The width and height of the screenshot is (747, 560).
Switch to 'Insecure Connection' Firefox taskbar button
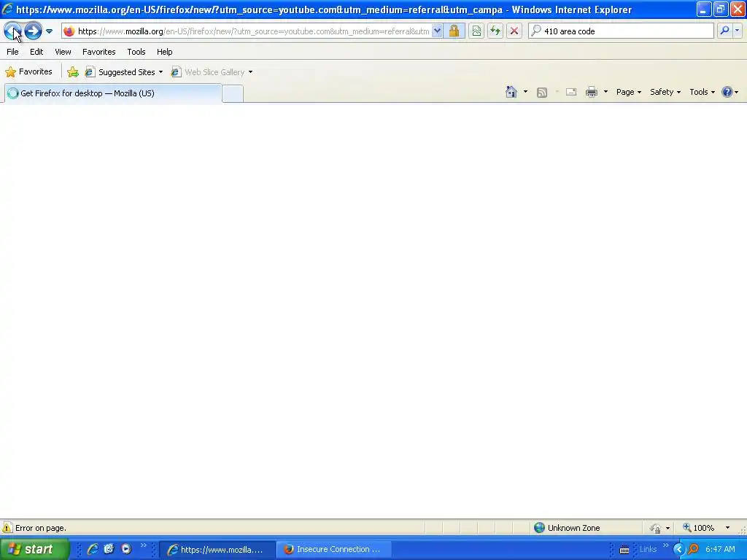334,550
